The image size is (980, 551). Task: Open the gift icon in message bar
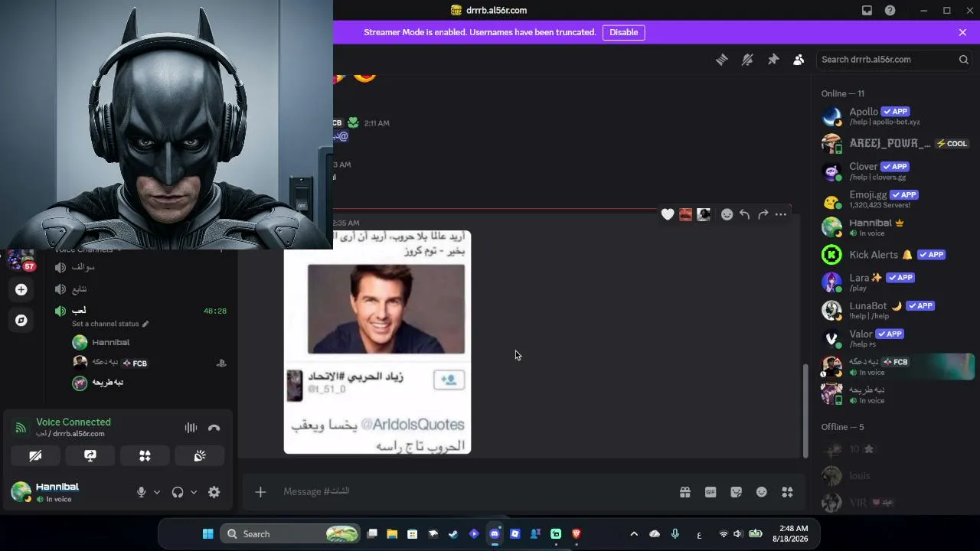pos(685,492)
